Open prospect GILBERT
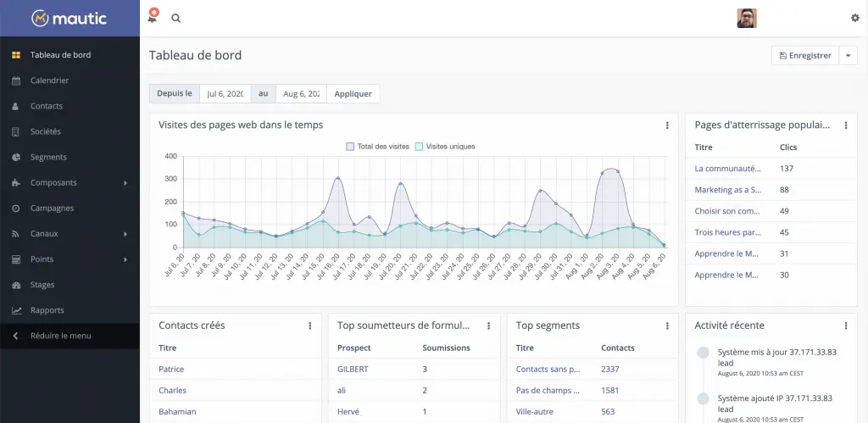 [x=353, y=369]
